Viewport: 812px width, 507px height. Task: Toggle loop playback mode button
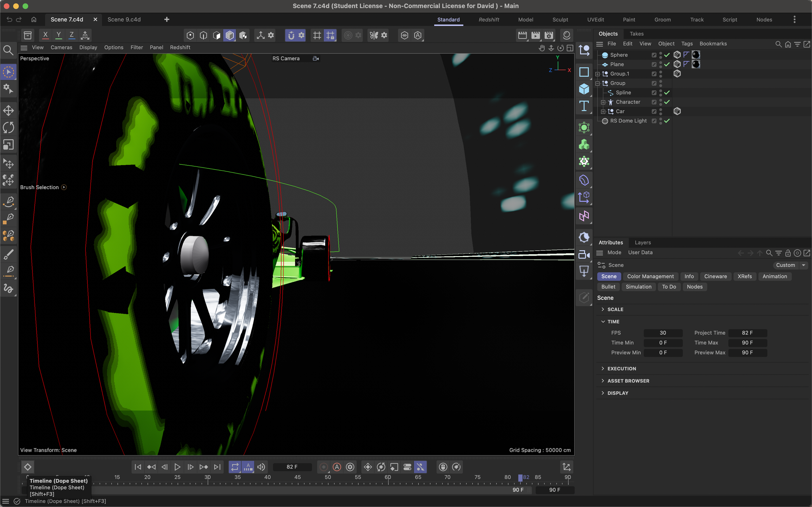(x=235, y=467)
